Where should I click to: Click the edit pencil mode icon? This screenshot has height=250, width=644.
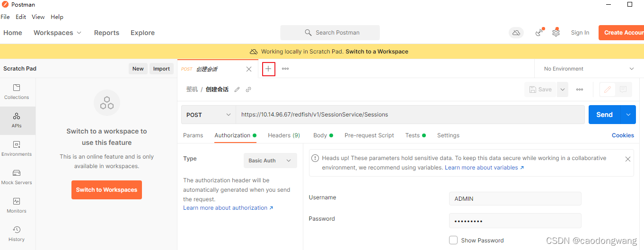[608, 89]
